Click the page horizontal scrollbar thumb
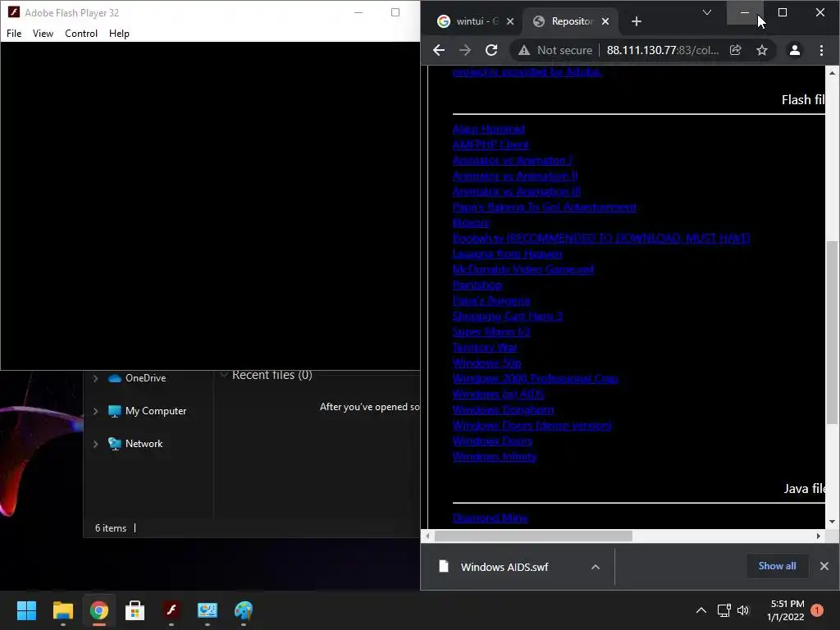 point(533,536)
